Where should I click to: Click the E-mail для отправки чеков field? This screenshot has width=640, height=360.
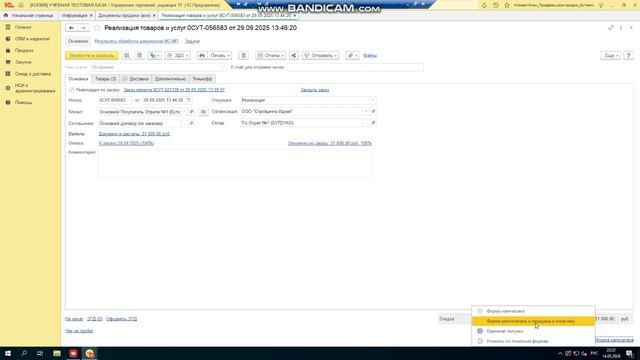pos(355,67)
